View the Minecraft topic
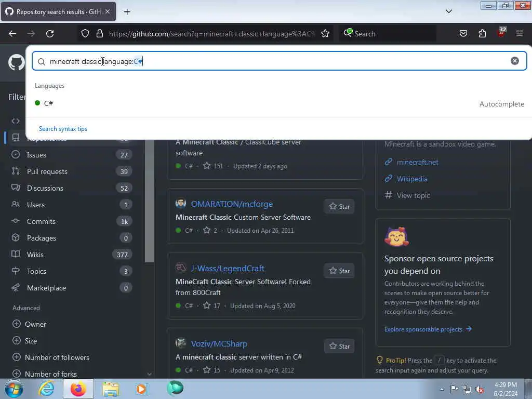 [413, 195]
